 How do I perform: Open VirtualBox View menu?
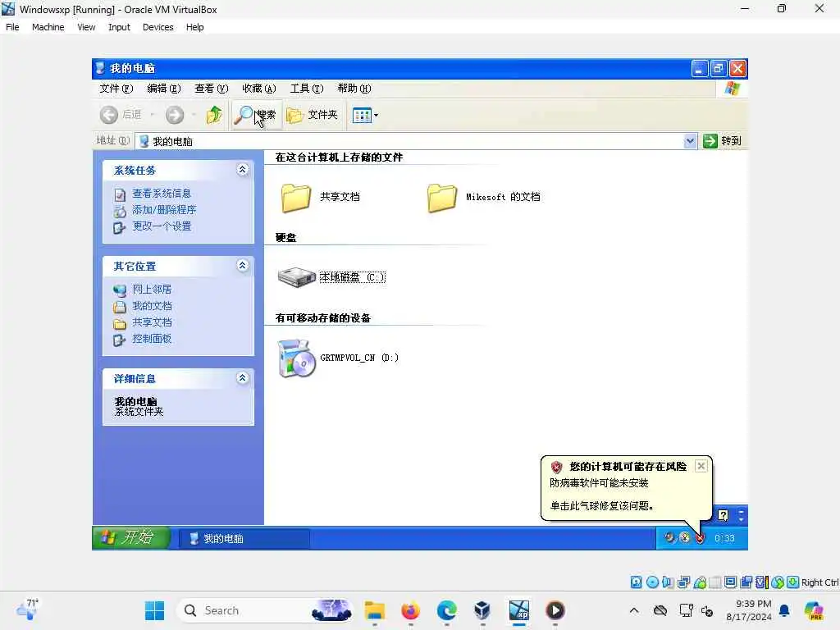(x=85, y=27)
